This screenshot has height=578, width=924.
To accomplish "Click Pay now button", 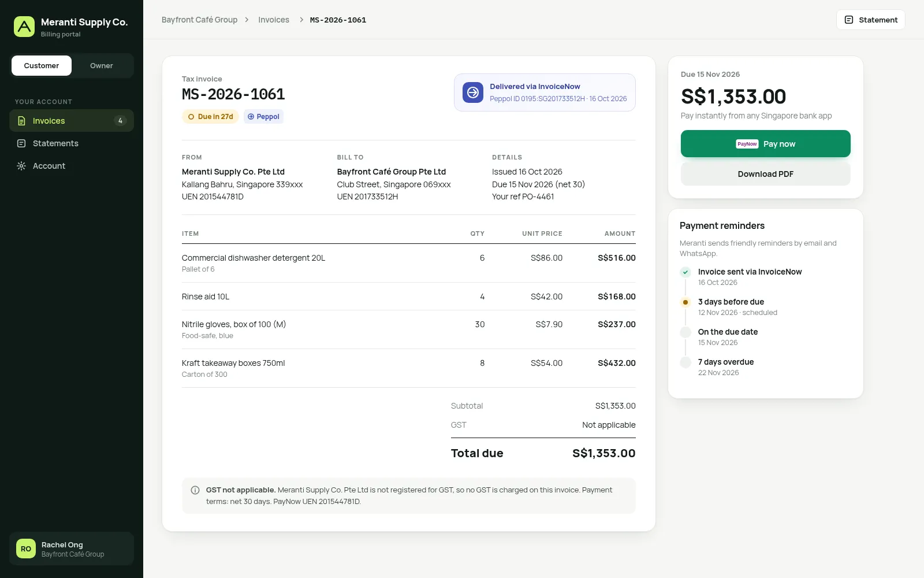I will pyautogui.click(x=765, y=144).
